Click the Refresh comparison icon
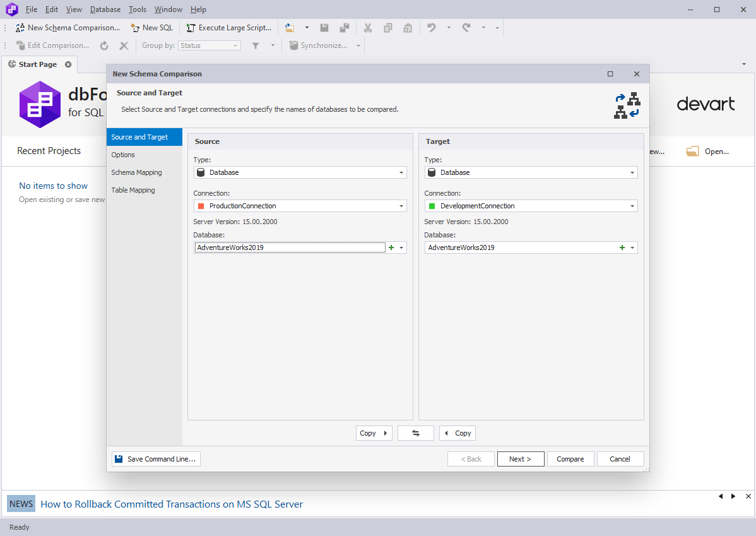 tap(104, 45)
